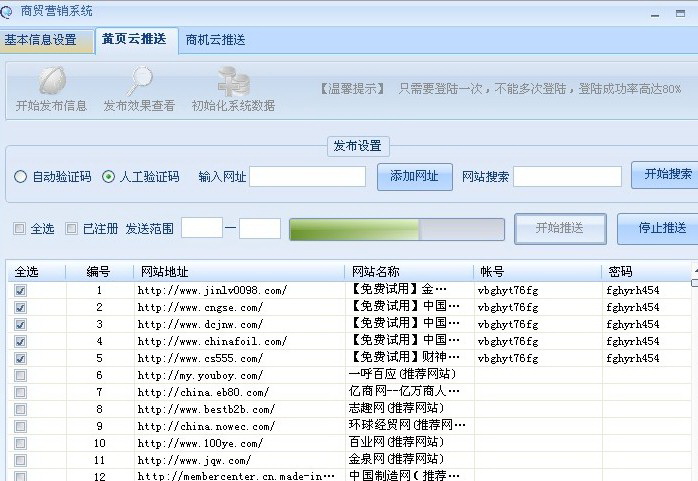Viewport: 698px width, 481px height.
Task: Check row 10 100ye.com checkbox
Action: tap(20, 443)
